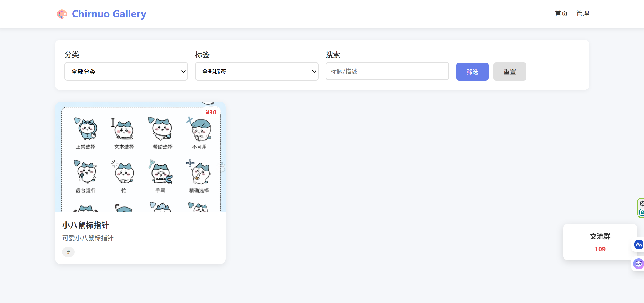Open the 小八鼠标指针 card title
644x303 pixels.
[x=85, y=225]
